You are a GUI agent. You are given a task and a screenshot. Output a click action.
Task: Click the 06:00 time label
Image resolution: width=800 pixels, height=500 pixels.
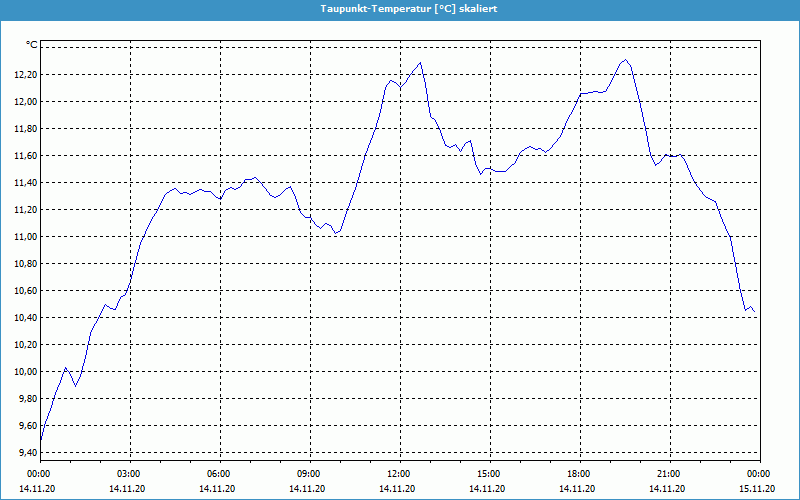point(218,473)
